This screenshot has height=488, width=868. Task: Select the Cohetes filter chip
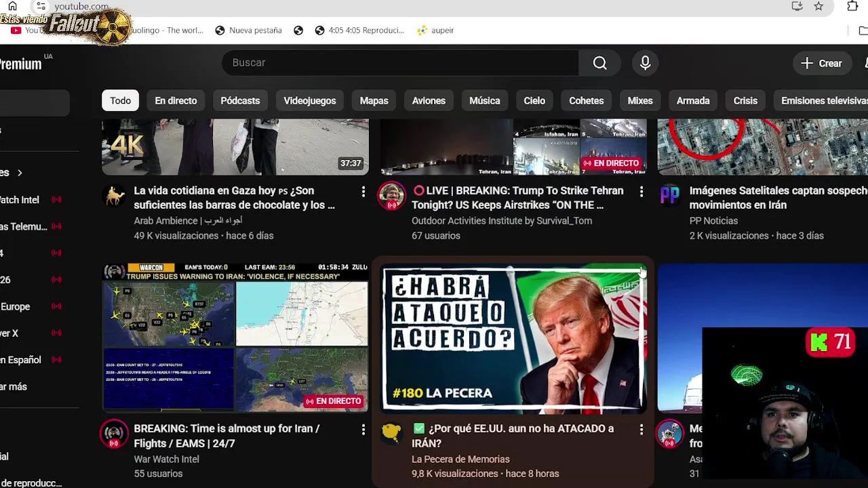pos(586,100)
